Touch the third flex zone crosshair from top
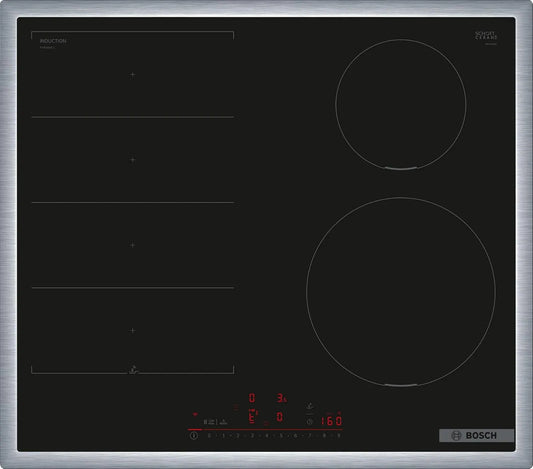Screen dimensions: 533x469 pyautogui.click(x=133, y=245)
